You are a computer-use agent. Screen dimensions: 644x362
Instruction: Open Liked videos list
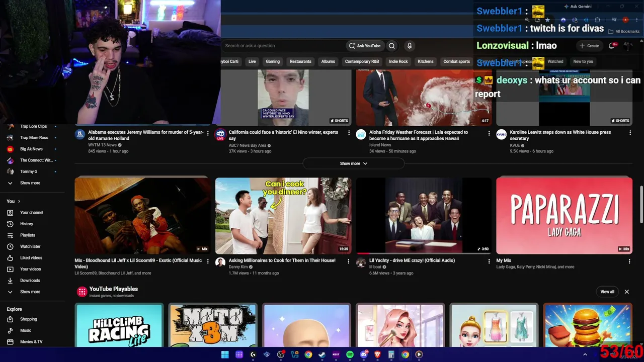31,258
